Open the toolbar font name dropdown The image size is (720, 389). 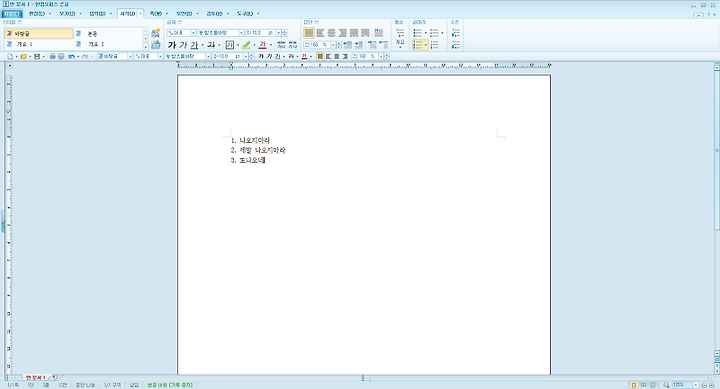[x=208, y=56]
